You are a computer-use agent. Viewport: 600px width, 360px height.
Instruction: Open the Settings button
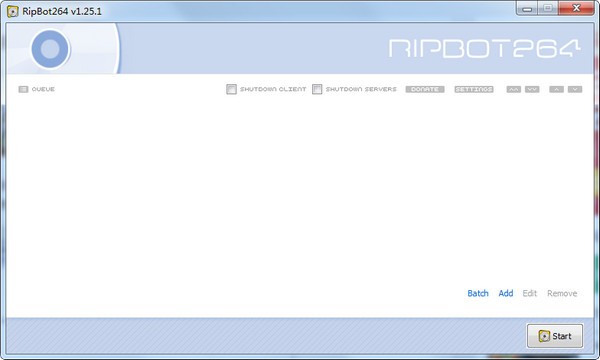tap(474, 89)
